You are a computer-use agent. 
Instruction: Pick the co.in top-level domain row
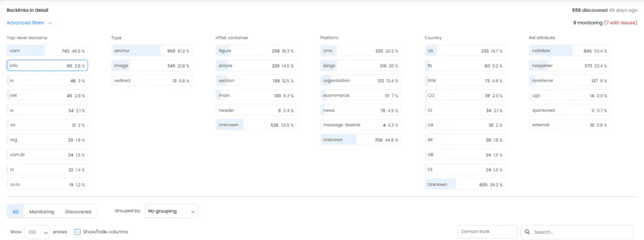point(47,185)
